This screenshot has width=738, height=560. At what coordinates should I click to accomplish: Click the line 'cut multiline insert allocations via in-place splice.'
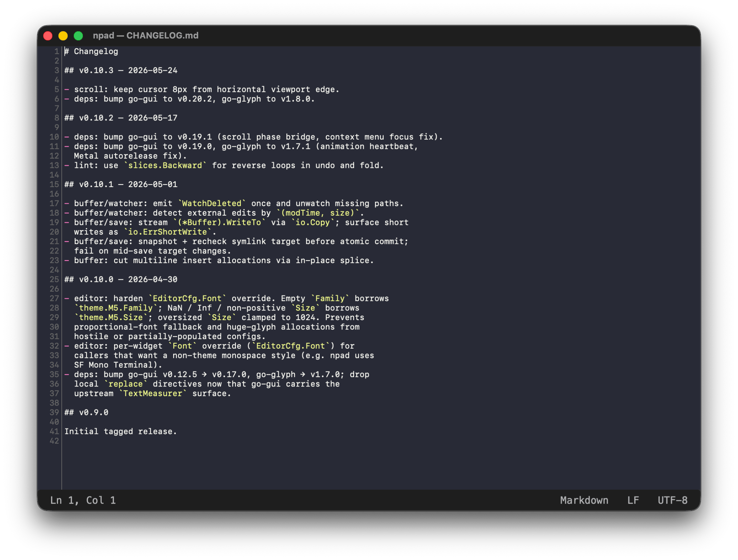click(x=219, y=260)
